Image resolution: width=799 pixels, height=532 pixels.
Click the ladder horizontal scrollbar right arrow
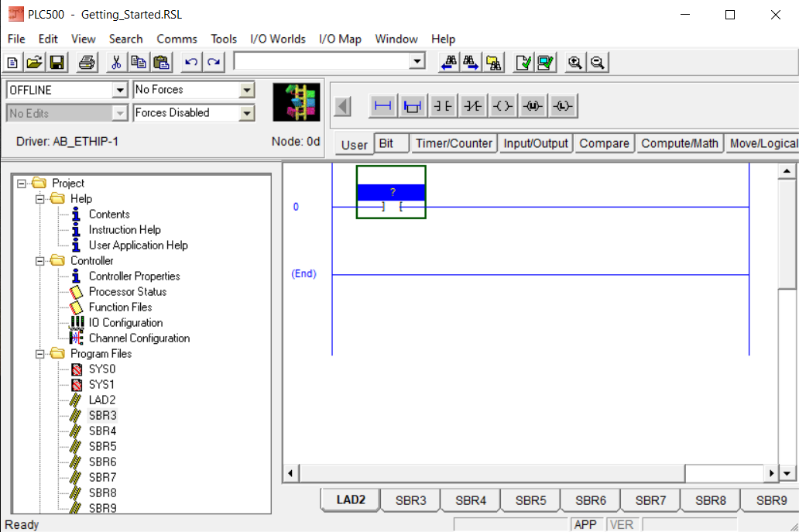(x=771, y=473)
